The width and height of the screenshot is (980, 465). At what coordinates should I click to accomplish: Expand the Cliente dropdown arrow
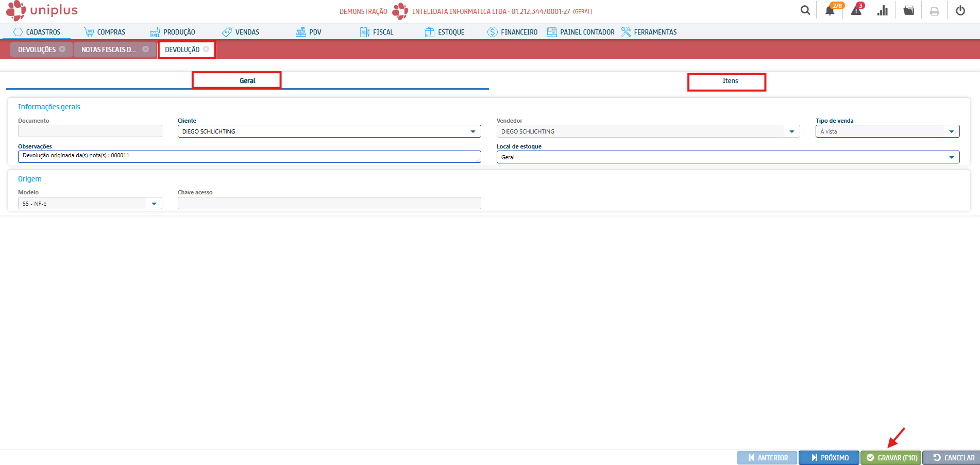pyautogui.click(x=473, y=131)
